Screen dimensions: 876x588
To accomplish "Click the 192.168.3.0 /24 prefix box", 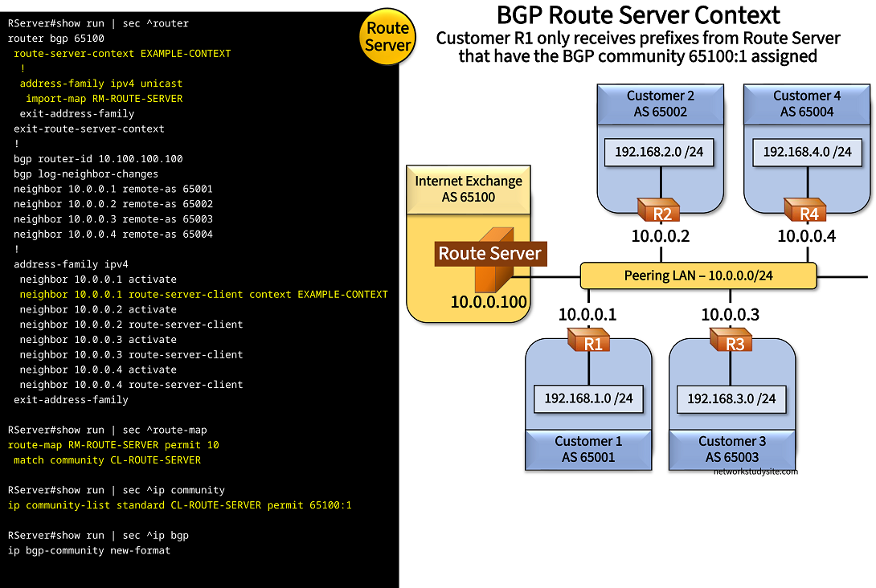I will point(731,398).
